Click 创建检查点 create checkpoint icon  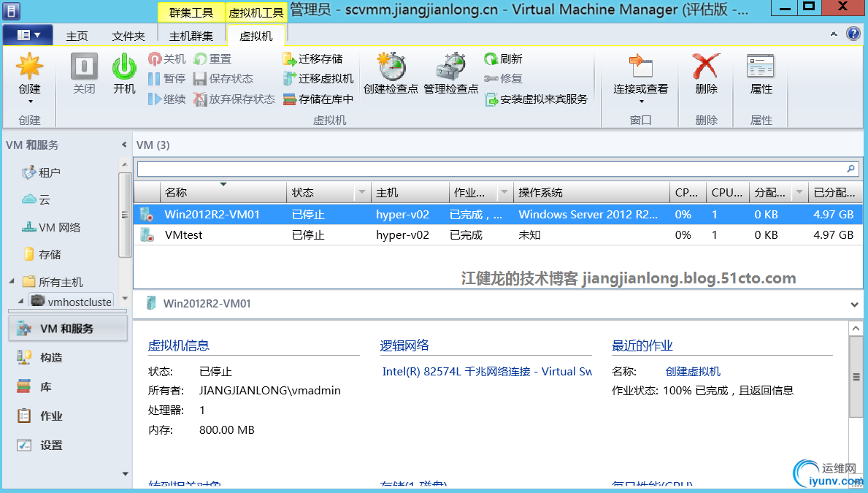(391, 66)
